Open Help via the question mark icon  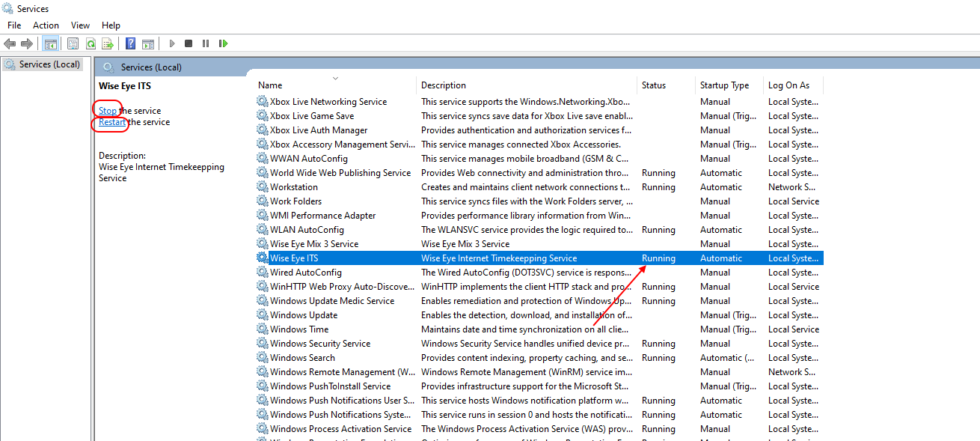pos(131,43)
